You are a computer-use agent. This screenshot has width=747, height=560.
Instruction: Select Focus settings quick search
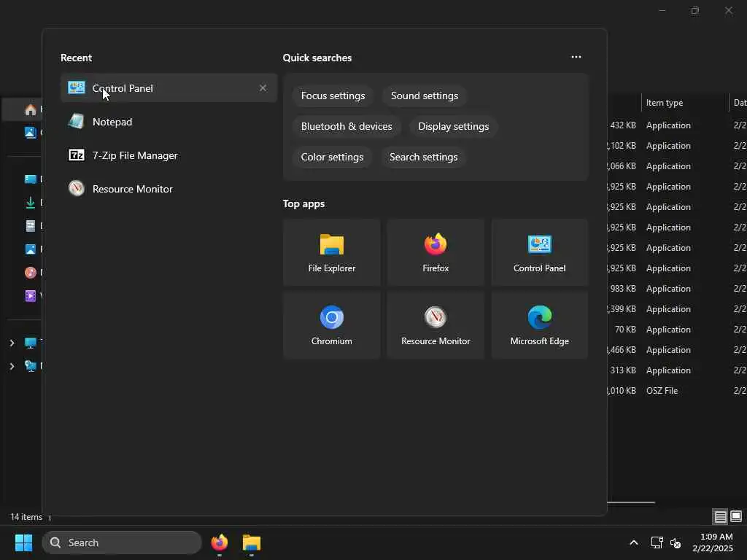click(x=333, y=96)
